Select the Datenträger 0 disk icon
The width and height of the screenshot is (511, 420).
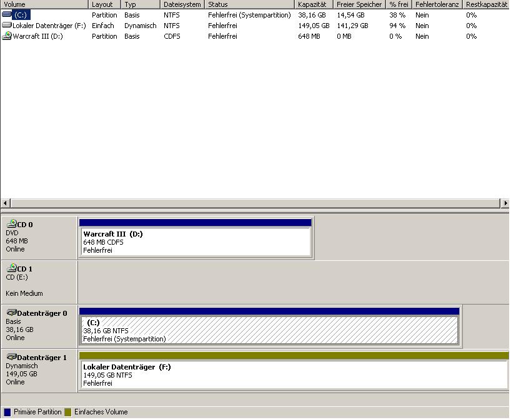point(11,313)
